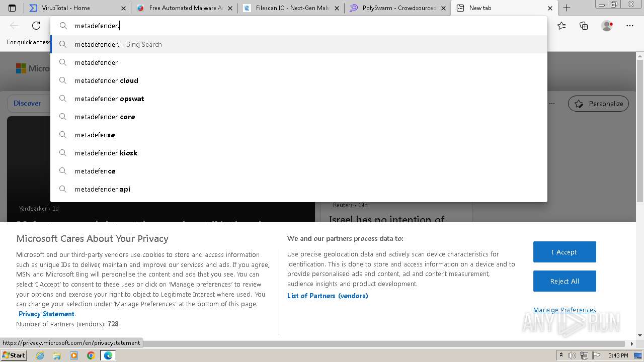Select the 'metadefence' suggestion

click(x=299, y=171)
